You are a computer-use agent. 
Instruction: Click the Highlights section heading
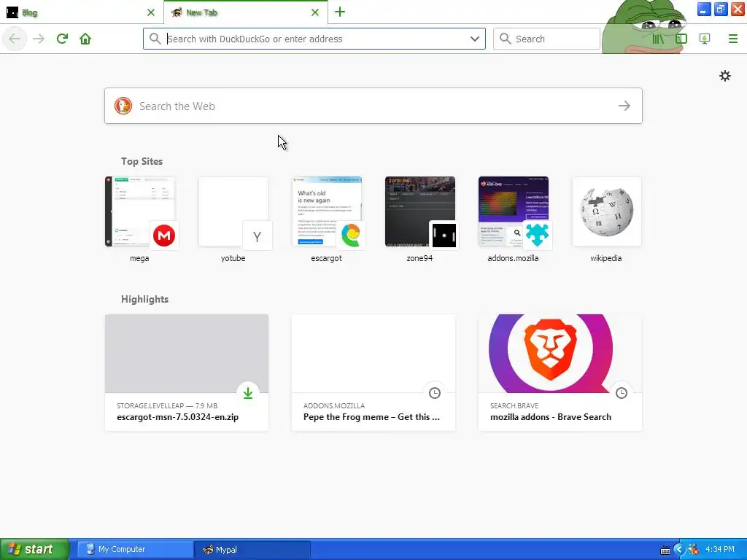145,299
